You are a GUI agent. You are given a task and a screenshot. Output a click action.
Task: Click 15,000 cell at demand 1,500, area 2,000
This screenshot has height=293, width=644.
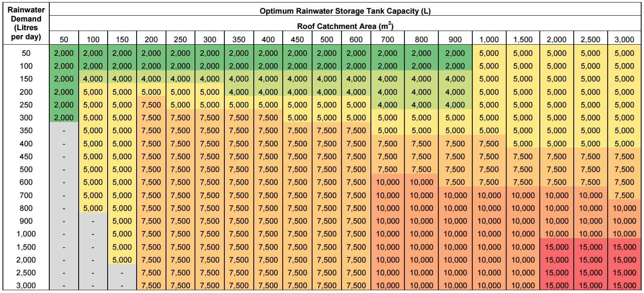pos(557,247)
